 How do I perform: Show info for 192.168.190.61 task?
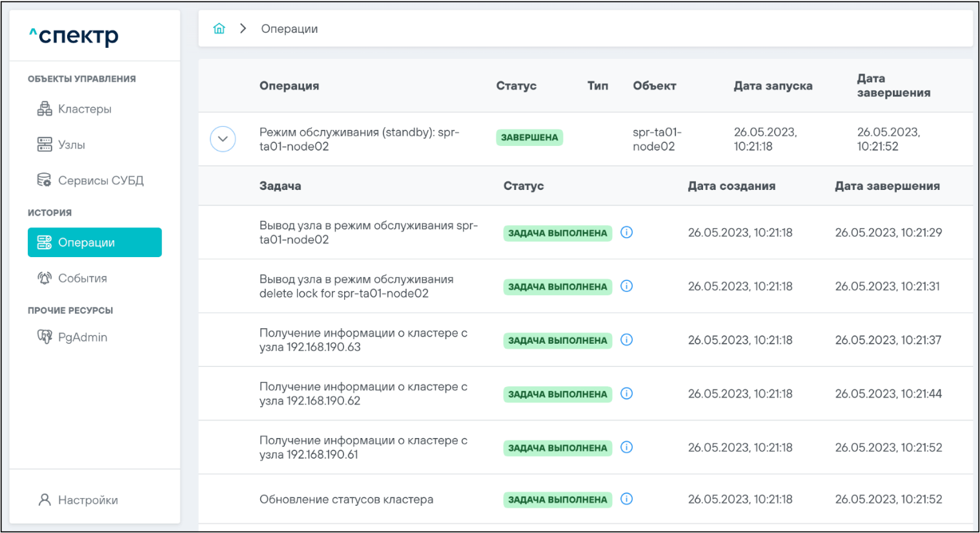point(626,447)
